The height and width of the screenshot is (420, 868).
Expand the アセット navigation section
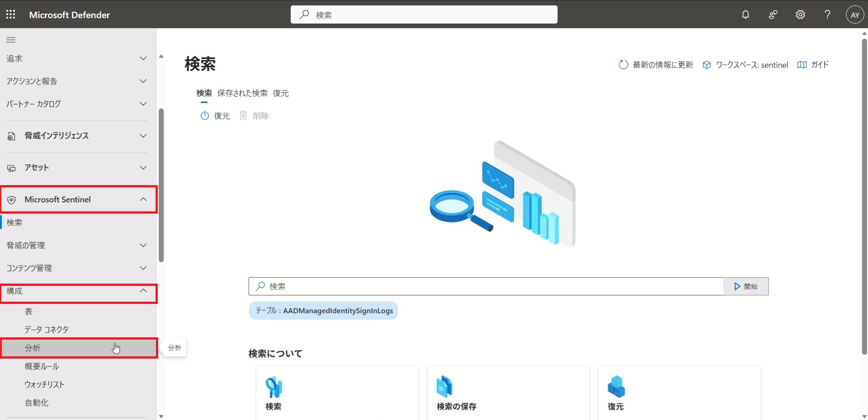coord(77,168)
